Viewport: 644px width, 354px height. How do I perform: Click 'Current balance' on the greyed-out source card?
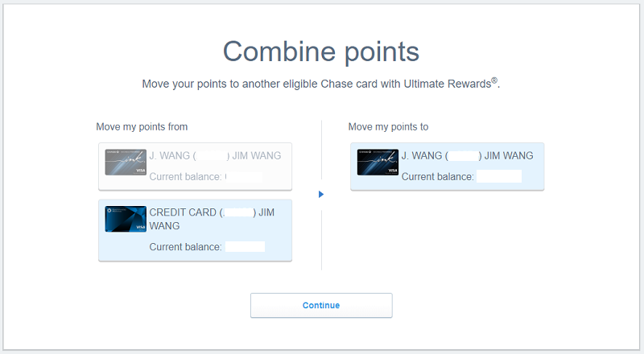(185, 175)
